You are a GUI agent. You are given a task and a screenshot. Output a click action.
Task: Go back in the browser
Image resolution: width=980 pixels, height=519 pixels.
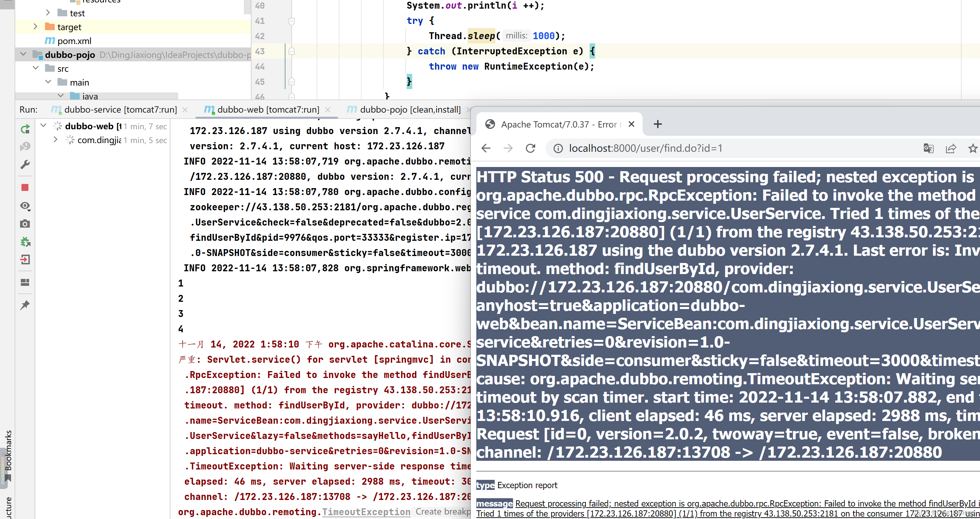tap(486, 148)
